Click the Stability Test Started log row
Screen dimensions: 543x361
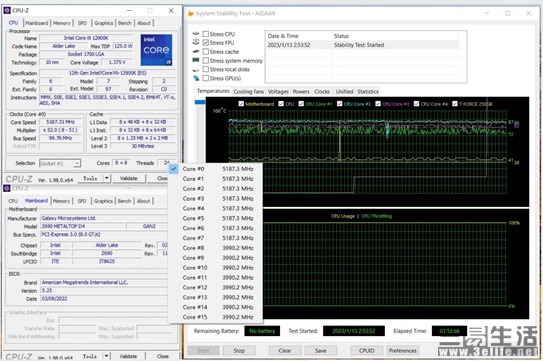click(362, 45)
